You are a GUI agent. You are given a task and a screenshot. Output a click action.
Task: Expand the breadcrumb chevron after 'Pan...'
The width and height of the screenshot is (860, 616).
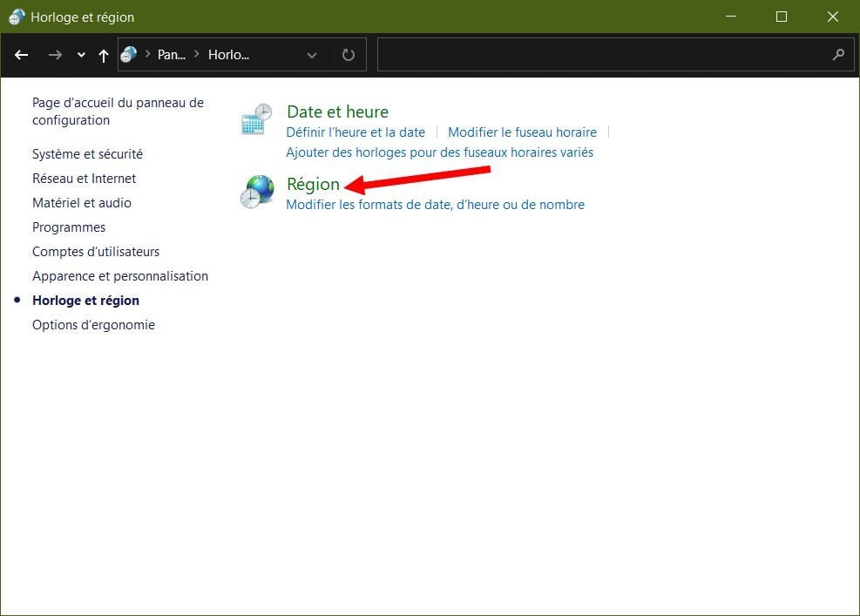click(197, 54)
